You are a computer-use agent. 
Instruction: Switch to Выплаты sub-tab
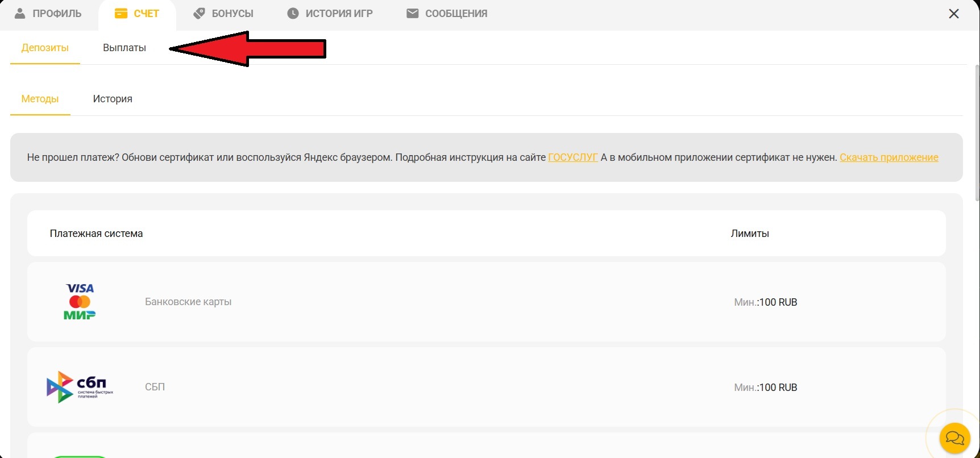point(124,48)
